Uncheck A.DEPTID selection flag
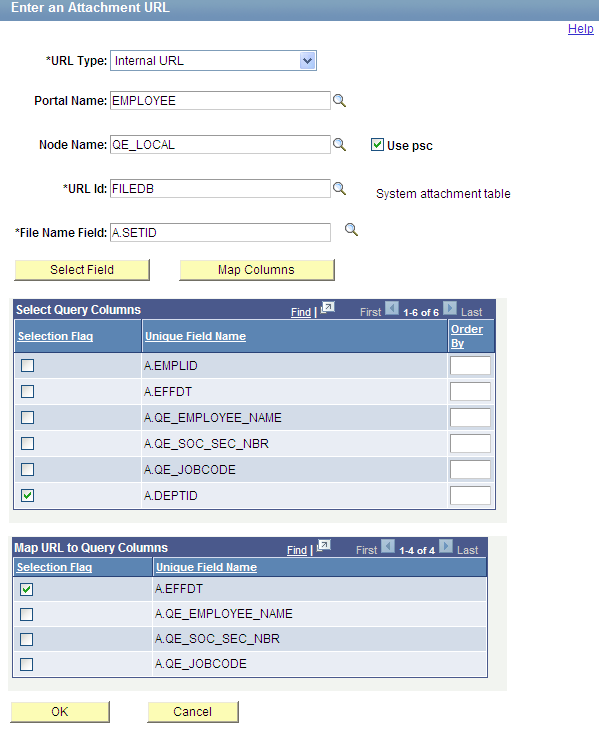Screen dimensions: 599x737 pos(27,495)
